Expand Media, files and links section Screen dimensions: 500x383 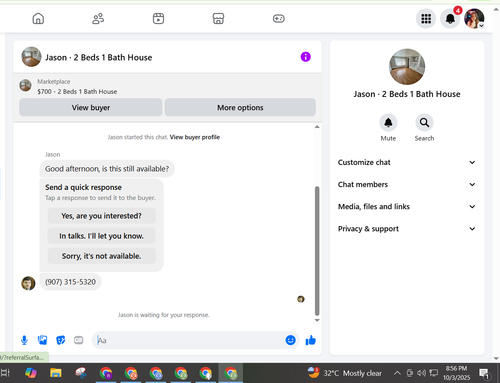coord(407,207)
